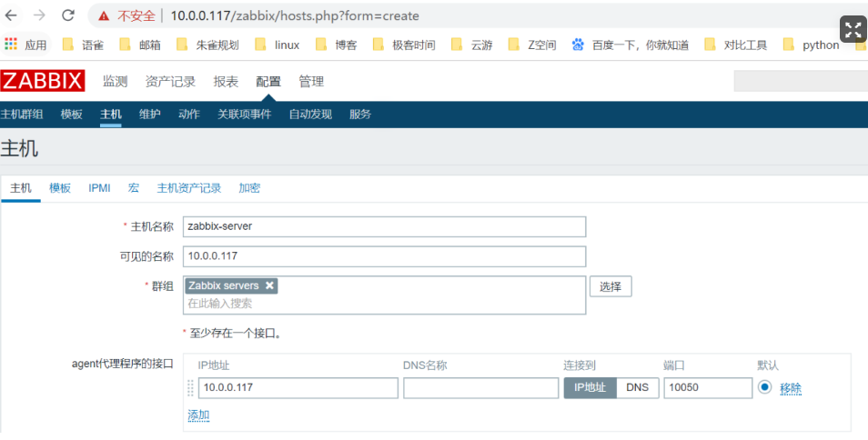
Task: Click the browser forward arrow
Action: pos(39,15)
